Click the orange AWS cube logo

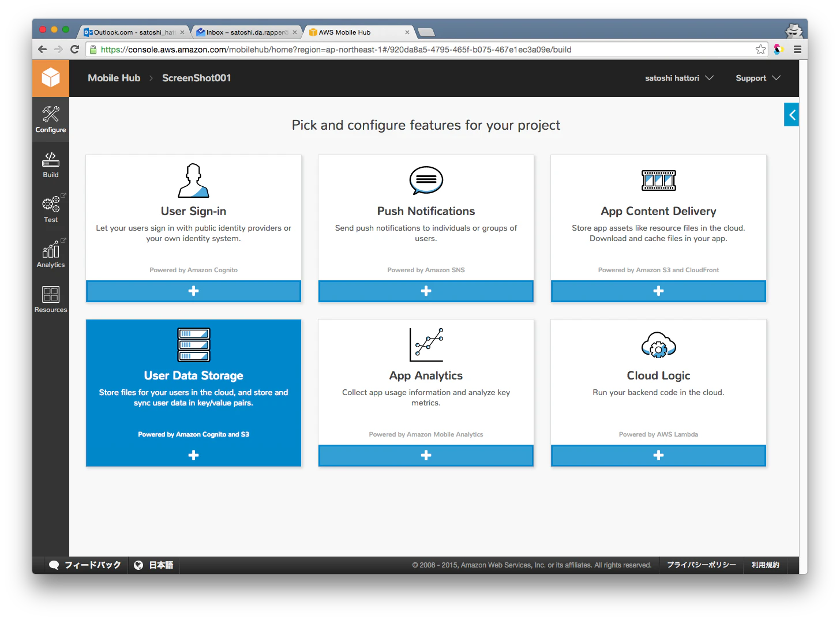coord(51,78)
